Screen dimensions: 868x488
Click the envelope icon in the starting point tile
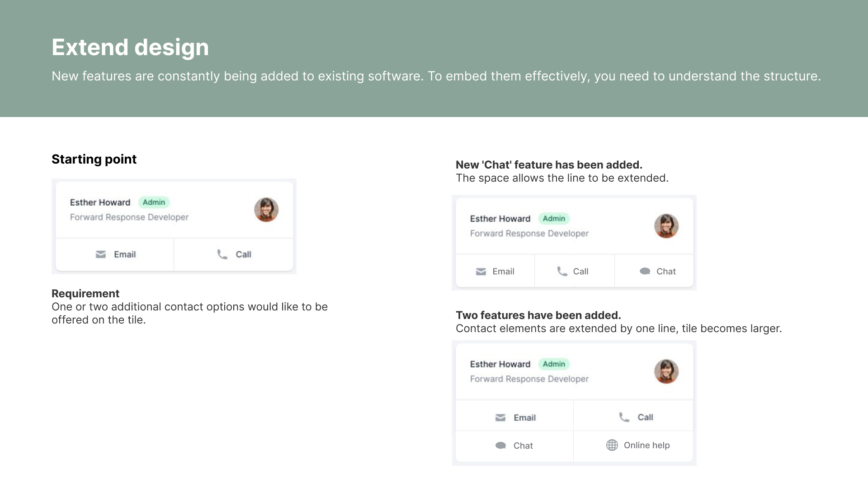[x=101, y=254]
